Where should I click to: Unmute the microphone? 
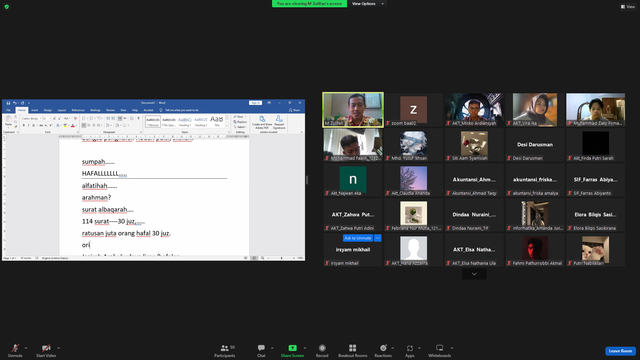tap(15, 350)
